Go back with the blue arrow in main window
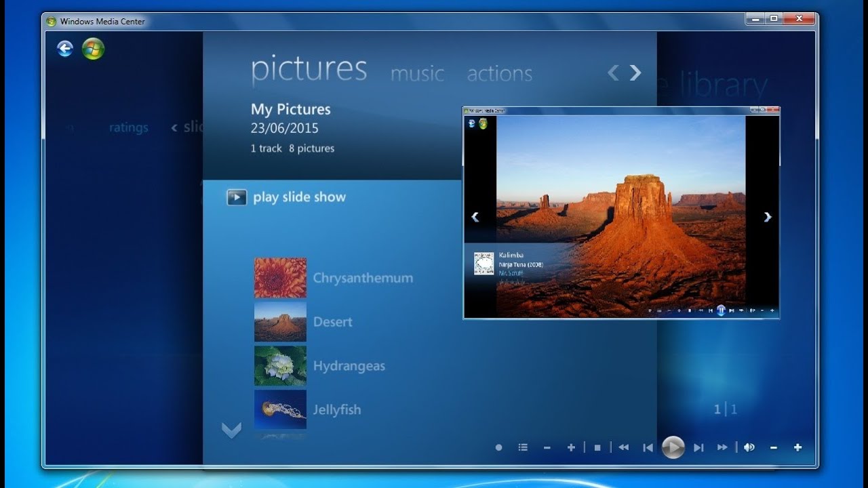 (65, 48)
